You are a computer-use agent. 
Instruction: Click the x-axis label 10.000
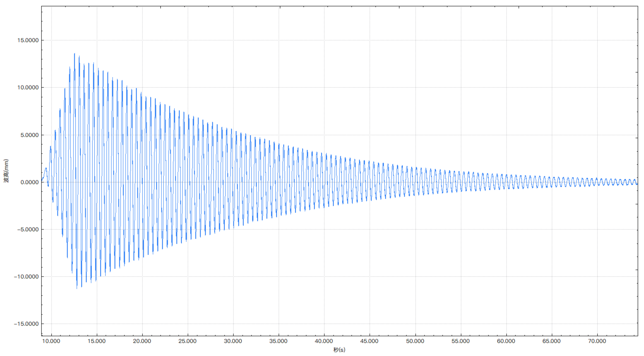[x=51, y=341]
